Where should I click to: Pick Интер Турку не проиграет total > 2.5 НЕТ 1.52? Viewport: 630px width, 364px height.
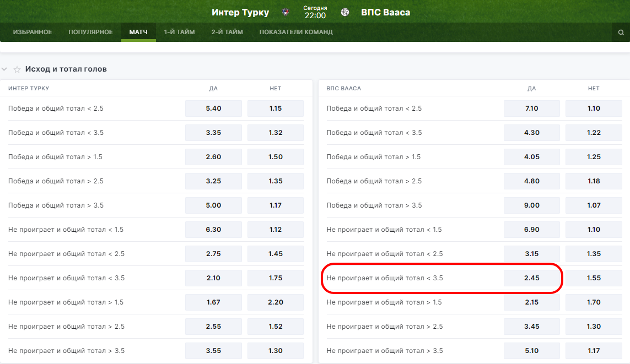click(x=276, y=326)
